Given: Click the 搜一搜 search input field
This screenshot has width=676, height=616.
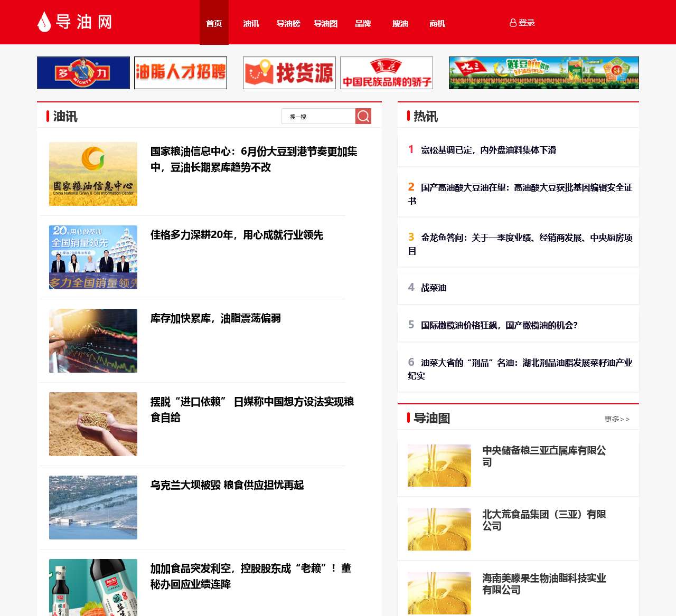Looking at the screenshot, I should (317, 116).
